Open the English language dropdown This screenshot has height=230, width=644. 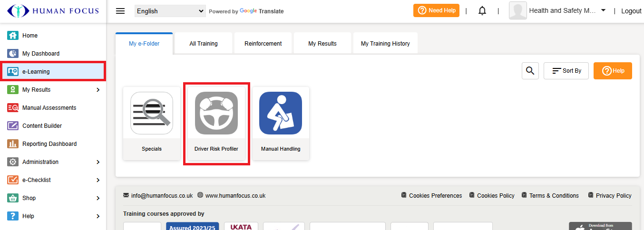170,11
